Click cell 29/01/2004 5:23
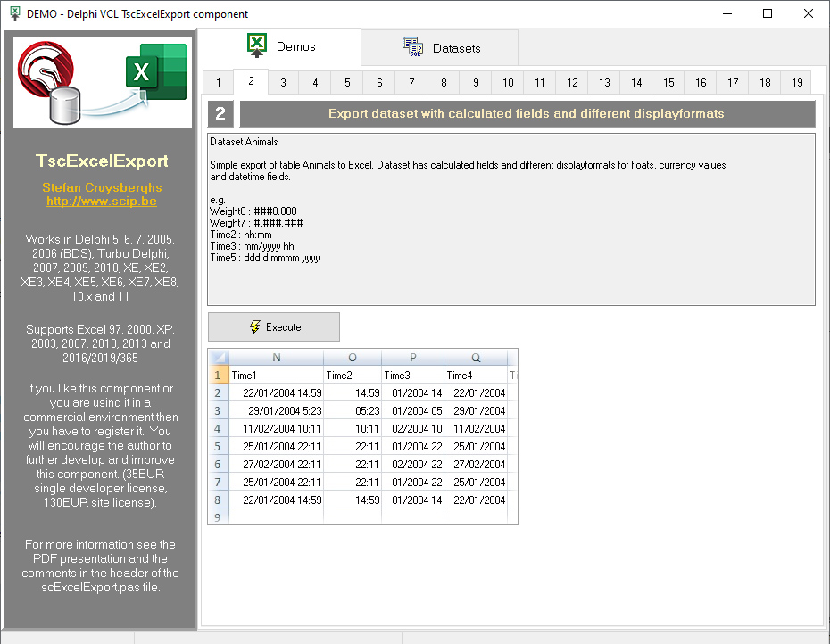 click(x=277, y=410)
